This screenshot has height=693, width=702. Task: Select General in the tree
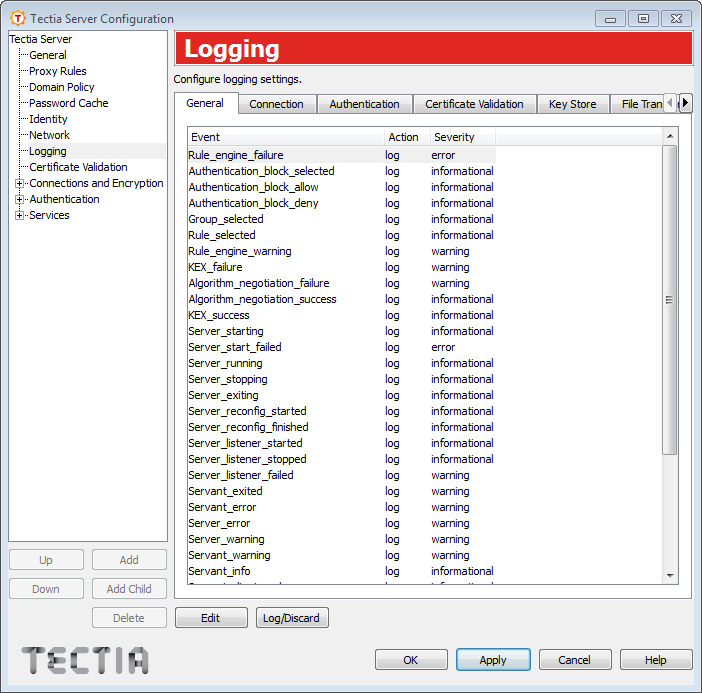[x=47, y=55]
